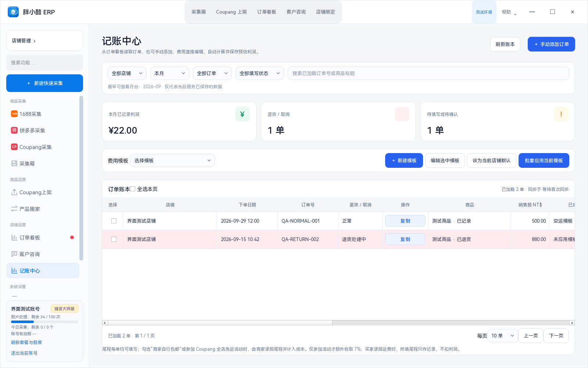588x368 pixels.
Task: Open the top 客户咨询 tab
Action: [x=296, y=12]
